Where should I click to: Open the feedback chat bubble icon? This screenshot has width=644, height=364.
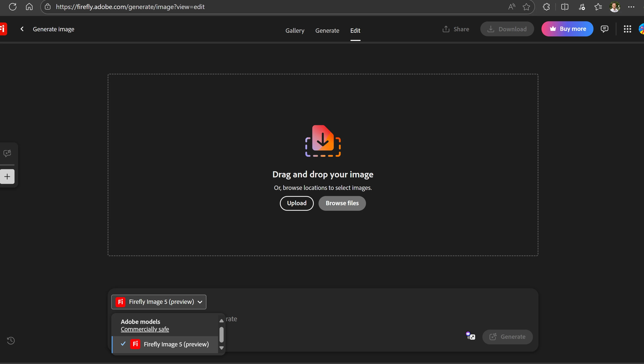604,29
